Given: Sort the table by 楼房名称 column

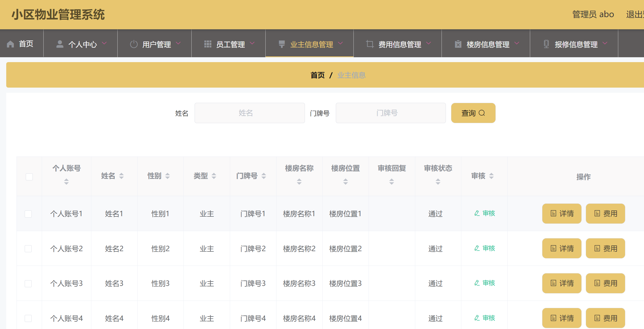Looking at the screenshot, I should (x=299, y=181).
